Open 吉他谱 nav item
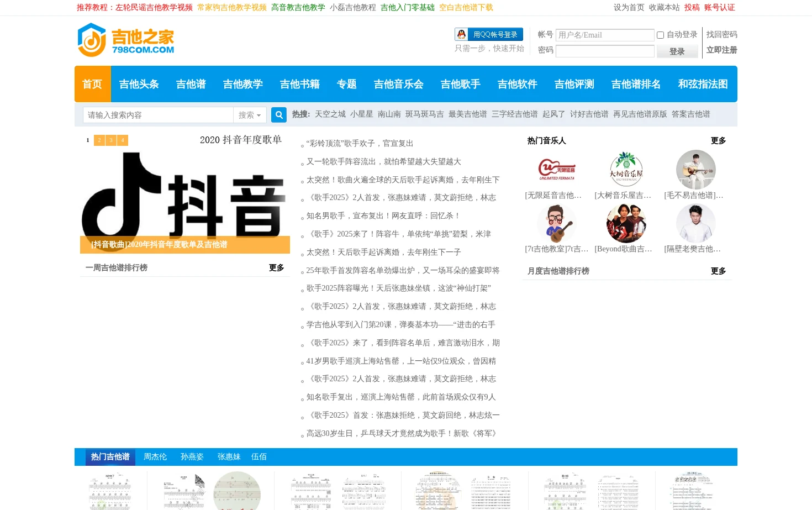This screenshot has width=812, height=510. tap(191, 84)
